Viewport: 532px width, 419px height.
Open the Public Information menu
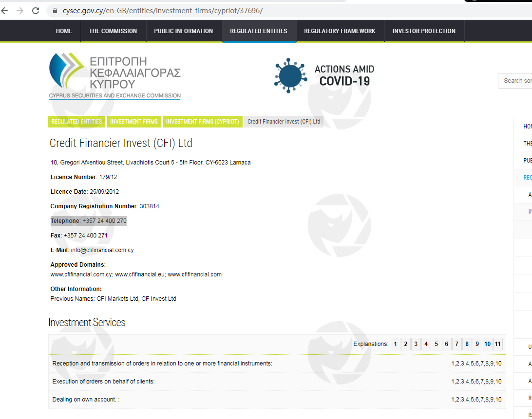(x=183, y=31)
